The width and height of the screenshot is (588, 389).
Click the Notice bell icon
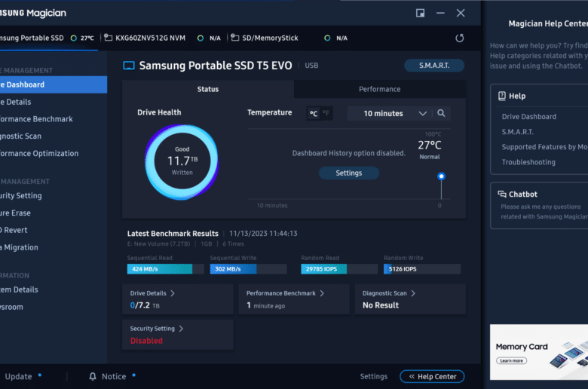(x=93, y=376)
